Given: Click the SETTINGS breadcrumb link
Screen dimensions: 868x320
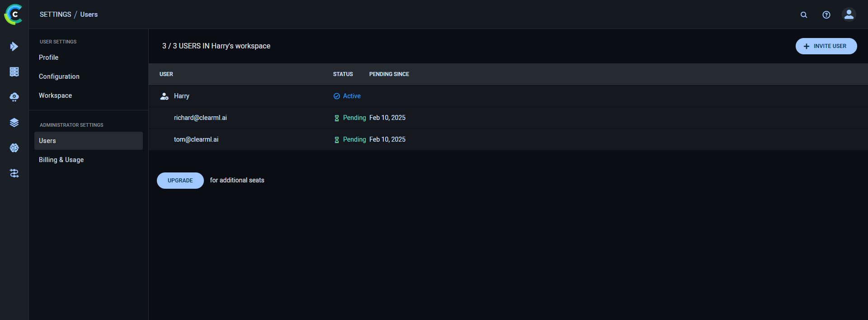Looking at the screenshot, I should coord(55,14).
